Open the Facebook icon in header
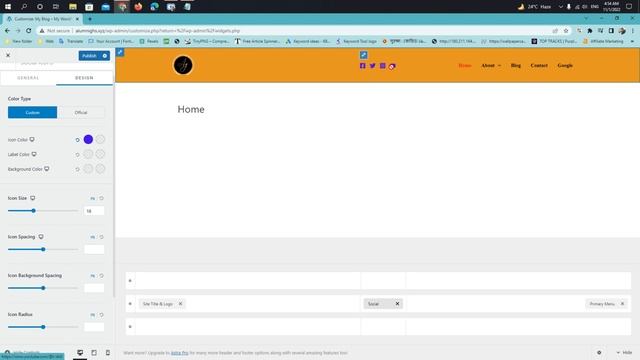The width and height of the screenshot is (640, 360). pos(362,66)
